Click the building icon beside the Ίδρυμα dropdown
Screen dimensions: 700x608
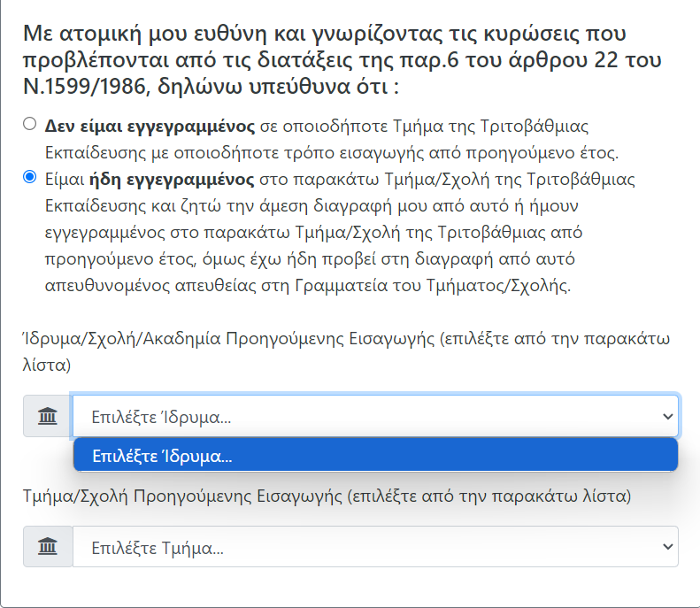coord(48,416)
